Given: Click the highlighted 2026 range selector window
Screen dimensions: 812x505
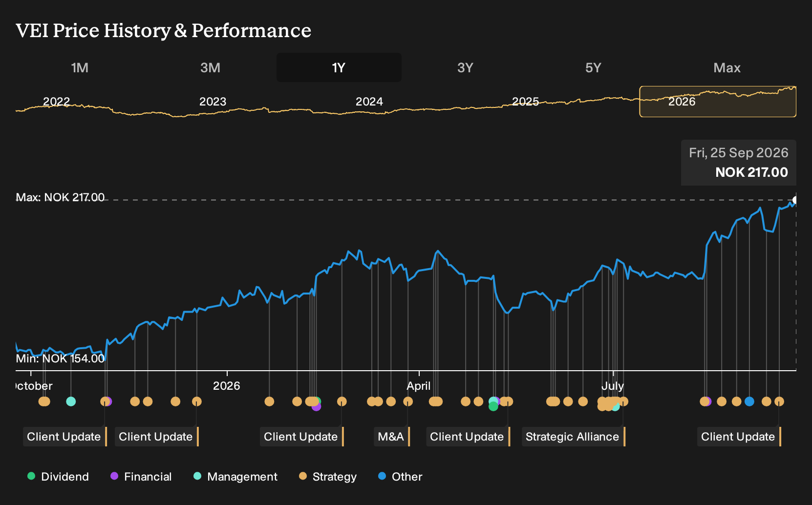Looking at the screenshot, I should point(718,102).
